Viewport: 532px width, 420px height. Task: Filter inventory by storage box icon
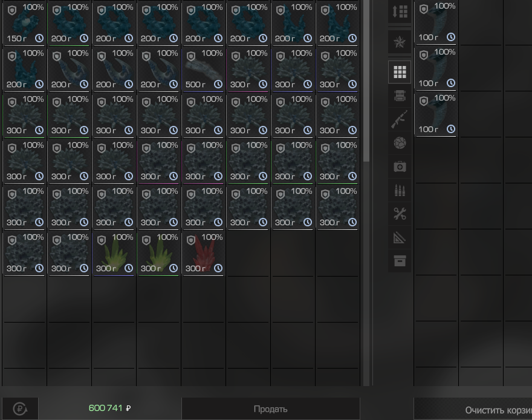pos(400,261)
